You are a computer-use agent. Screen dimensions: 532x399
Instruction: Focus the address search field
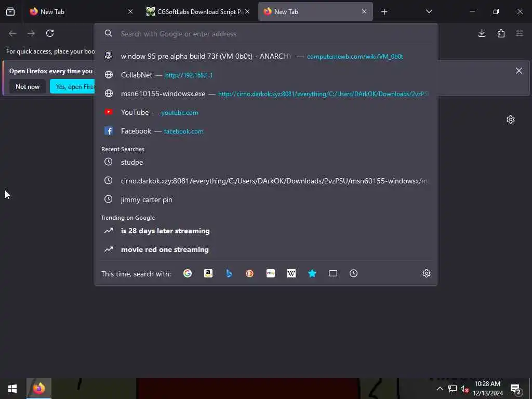(265, 34)
